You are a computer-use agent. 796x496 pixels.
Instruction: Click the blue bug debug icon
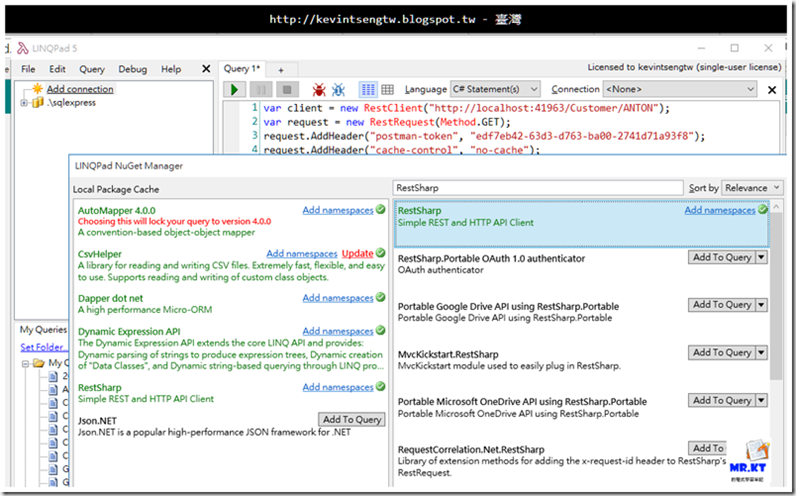pyautogui.click(x=338, y=90)
